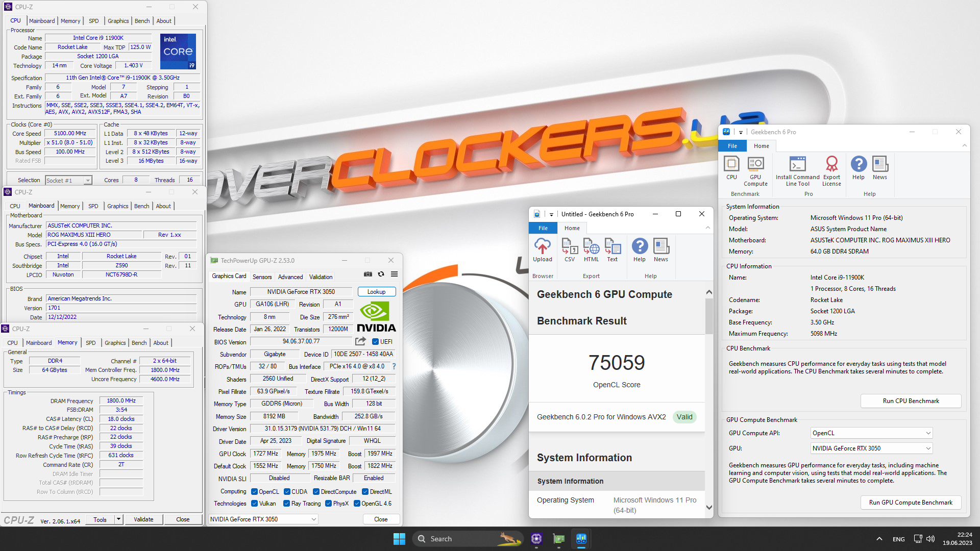Open the CPU-Z Socket selection dropdown
Image resolution: width=980 pixels, height=551 pixels.
click(68, 180)
